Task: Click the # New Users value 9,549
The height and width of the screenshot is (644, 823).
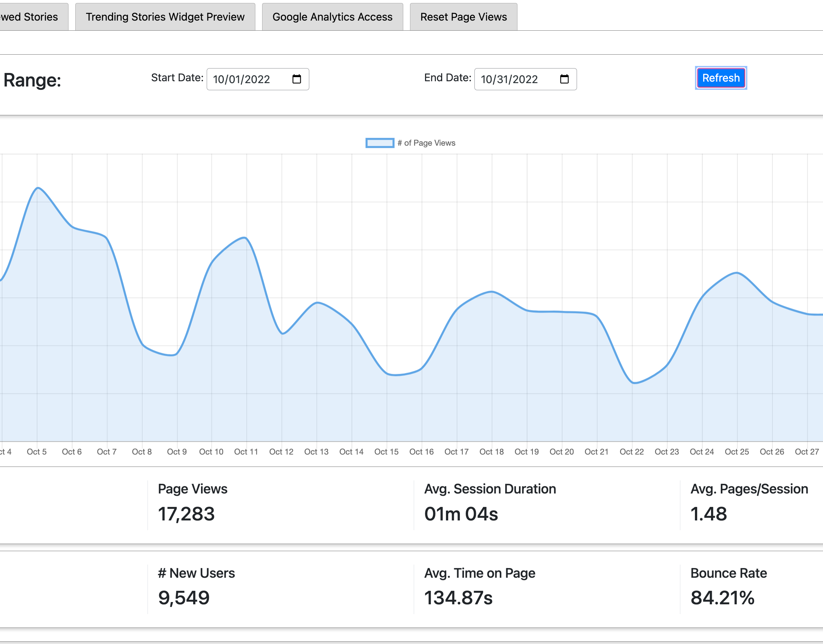Action: tap(183, 598)
